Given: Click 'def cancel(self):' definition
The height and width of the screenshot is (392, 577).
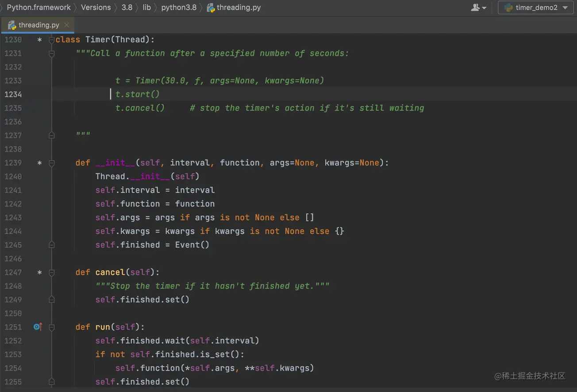Looking at the screenshot, I should [x=118, y=273].
